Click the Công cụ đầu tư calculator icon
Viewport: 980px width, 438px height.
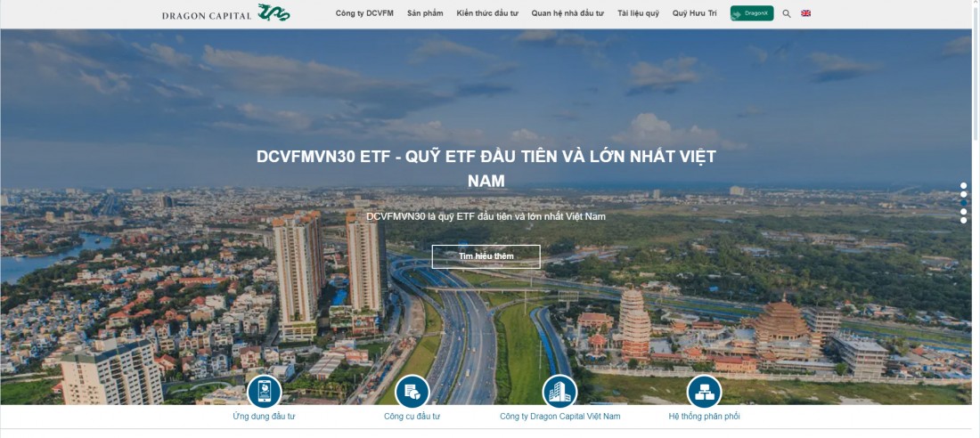(x=412, y=392)
